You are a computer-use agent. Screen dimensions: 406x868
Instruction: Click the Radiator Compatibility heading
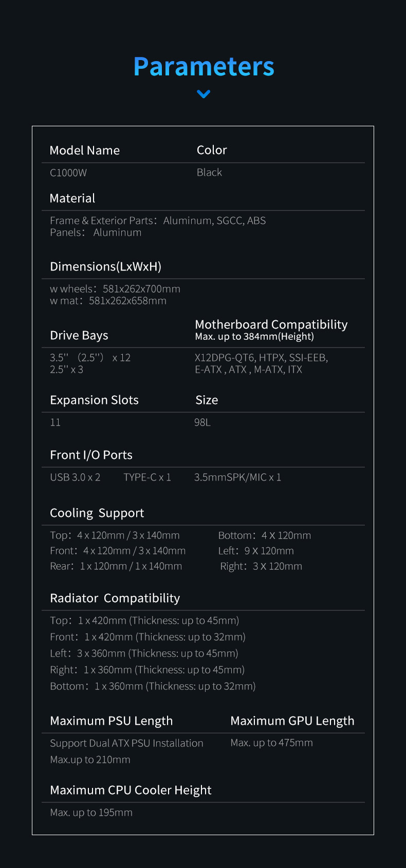tap(115, 598)
